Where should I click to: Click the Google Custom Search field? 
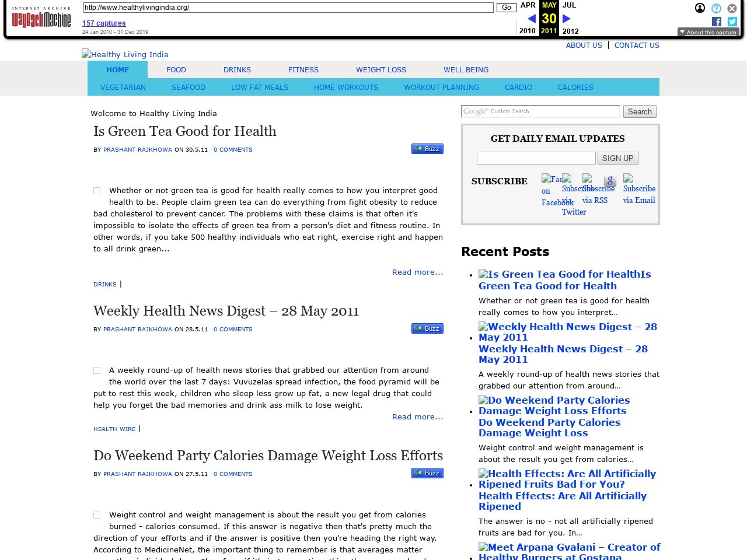click(x=540, y=111)
